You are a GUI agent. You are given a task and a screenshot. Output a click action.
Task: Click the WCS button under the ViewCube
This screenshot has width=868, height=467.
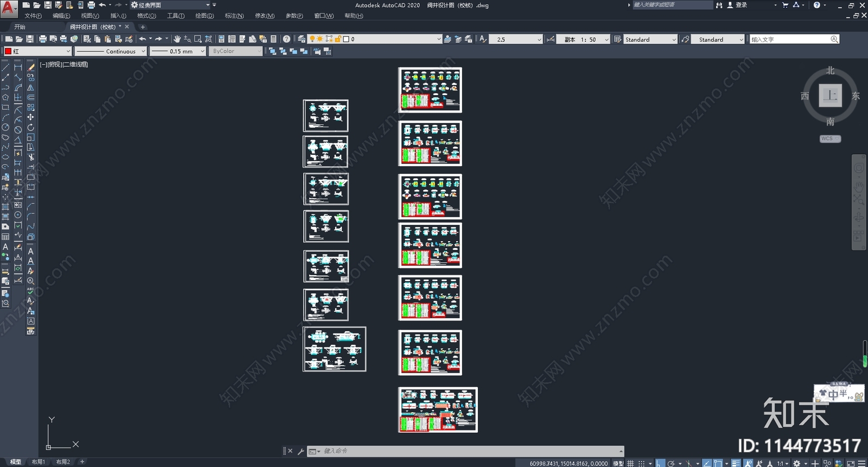830,138
